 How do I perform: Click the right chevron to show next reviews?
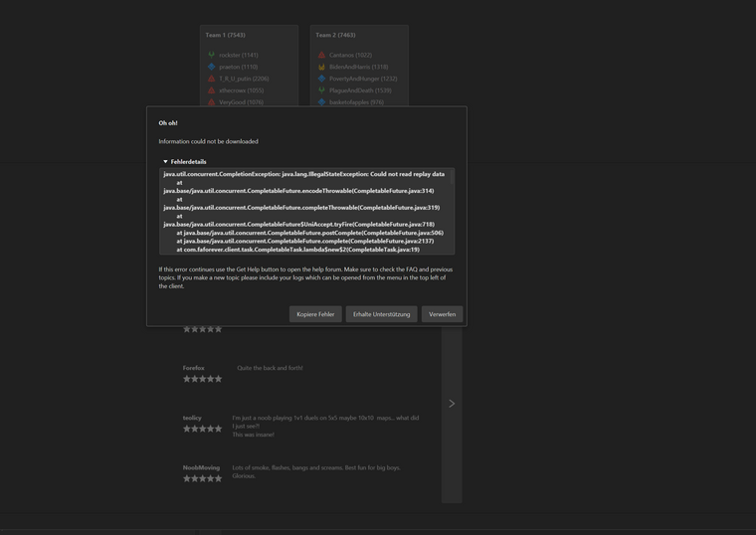click(x=452, y=404)
